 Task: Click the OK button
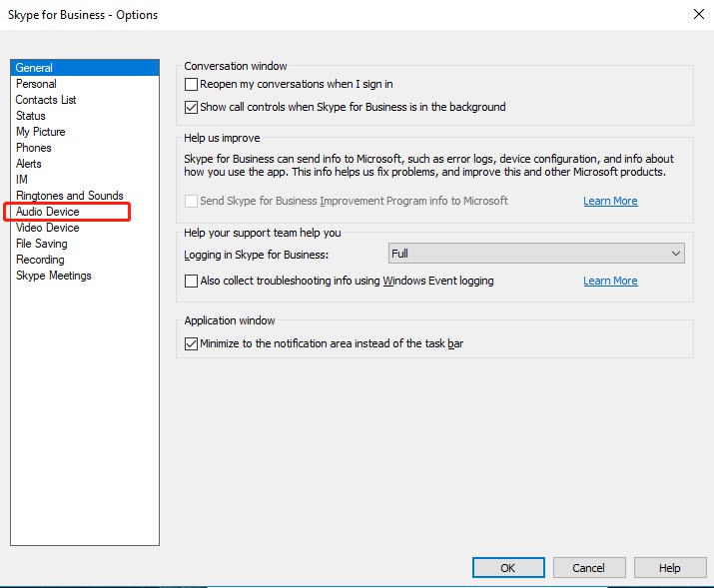point(508,567)
